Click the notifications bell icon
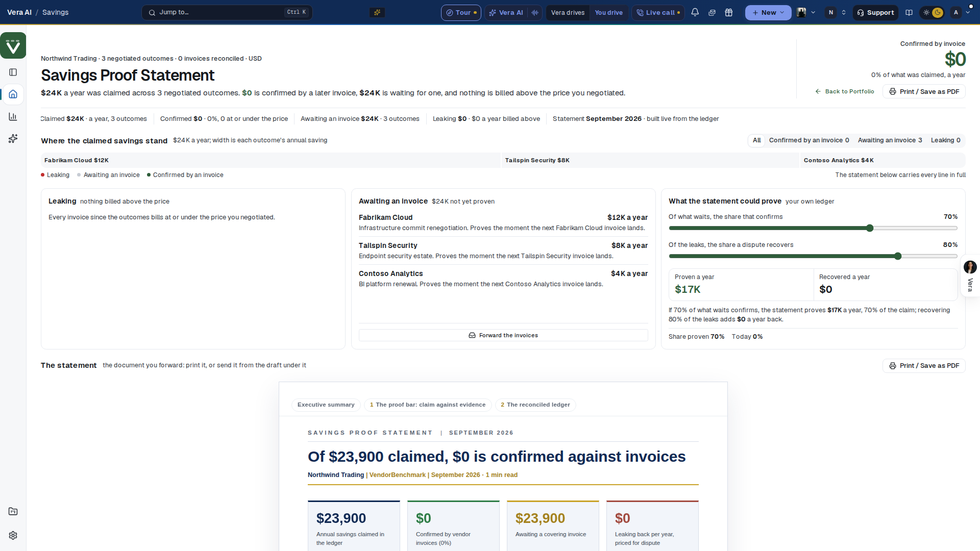The width and height of the screenshot is (980, 551). click(695, 12)
